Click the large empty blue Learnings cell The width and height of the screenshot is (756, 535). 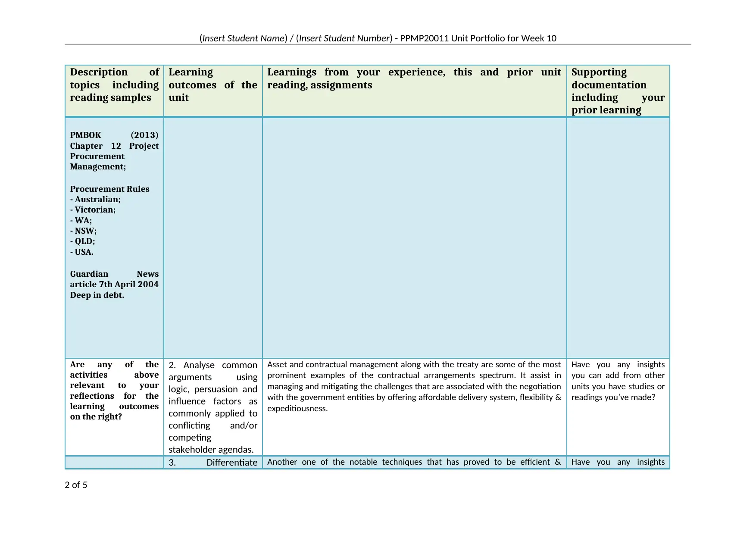coord(414,238)
